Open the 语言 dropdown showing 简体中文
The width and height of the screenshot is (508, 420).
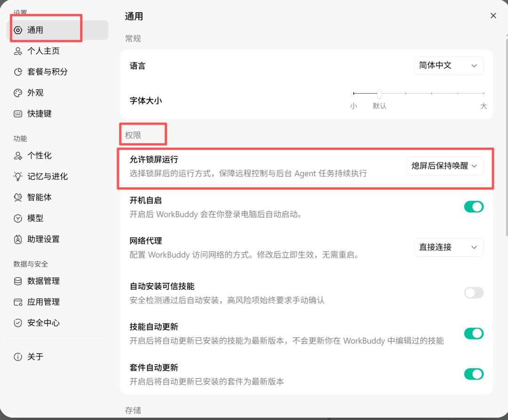[x=449, y=66]
